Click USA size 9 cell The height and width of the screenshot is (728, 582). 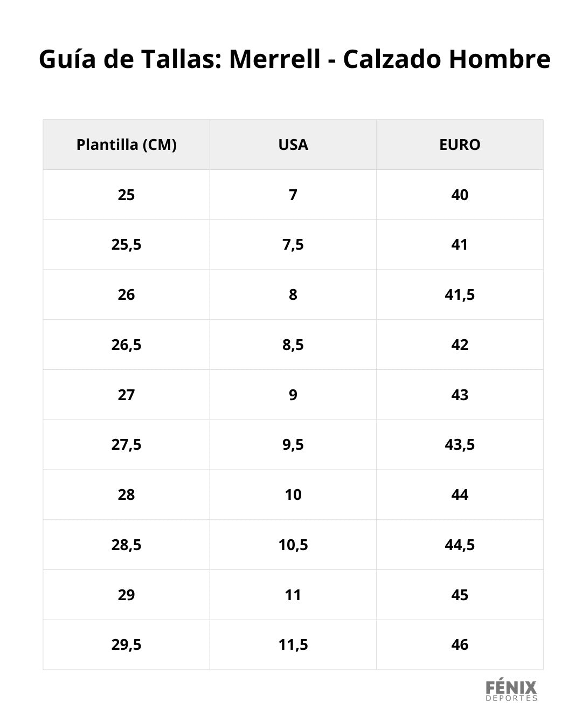[293, 395]
